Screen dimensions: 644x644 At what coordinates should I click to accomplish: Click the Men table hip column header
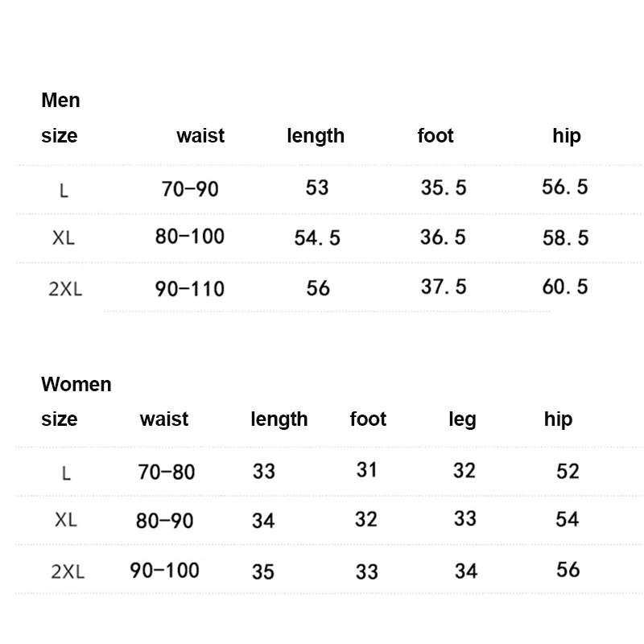tap(567, 136)
